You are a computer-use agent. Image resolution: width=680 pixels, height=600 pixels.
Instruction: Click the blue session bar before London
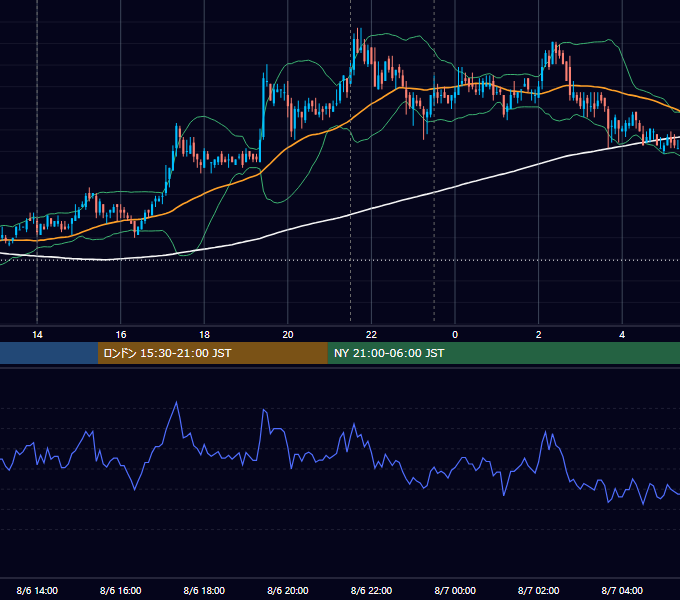click(x=49, y=353)
